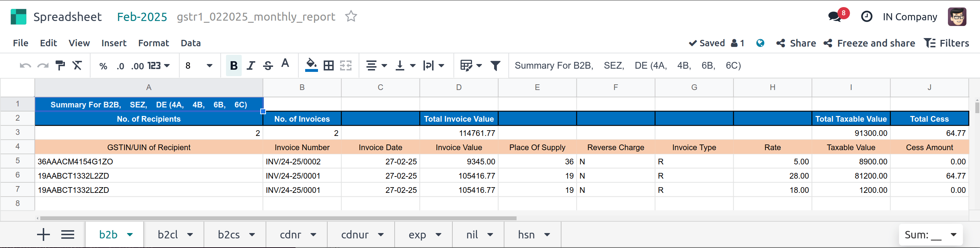The height and width of the screenshot is (248, 980).
Task: Open the Filters panel button
Action: (x=946, y=43)
